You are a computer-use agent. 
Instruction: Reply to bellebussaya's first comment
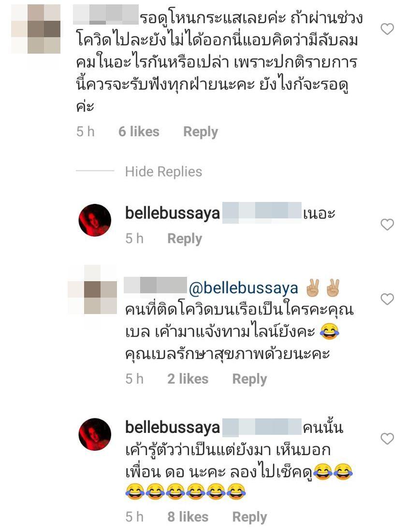(x=185, y=239)
